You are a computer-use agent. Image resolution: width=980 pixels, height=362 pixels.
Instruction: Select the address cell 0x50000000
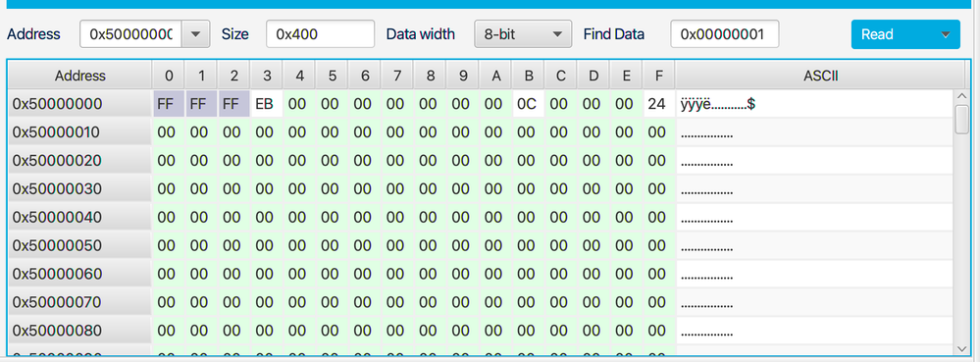coord(80,104)
